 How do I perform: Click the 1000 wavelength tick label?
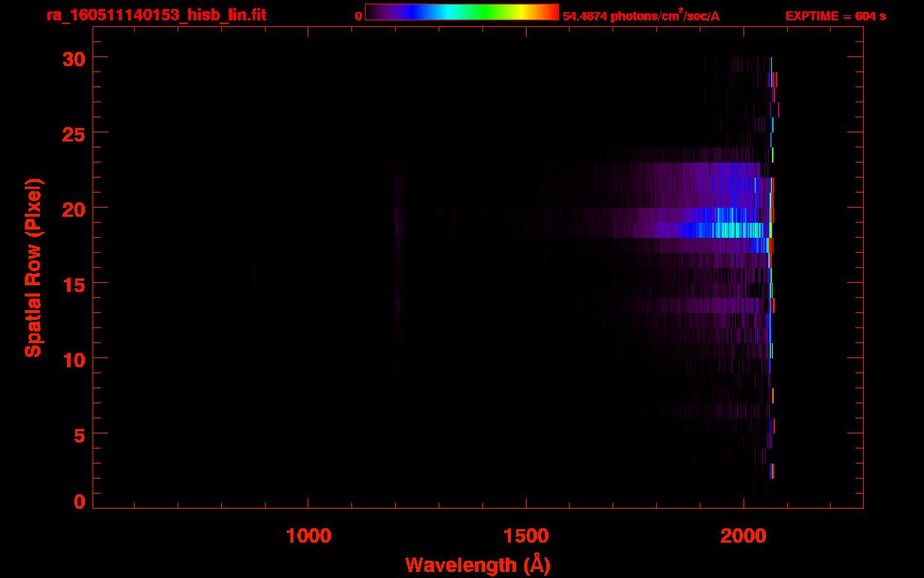click(308, 536)
